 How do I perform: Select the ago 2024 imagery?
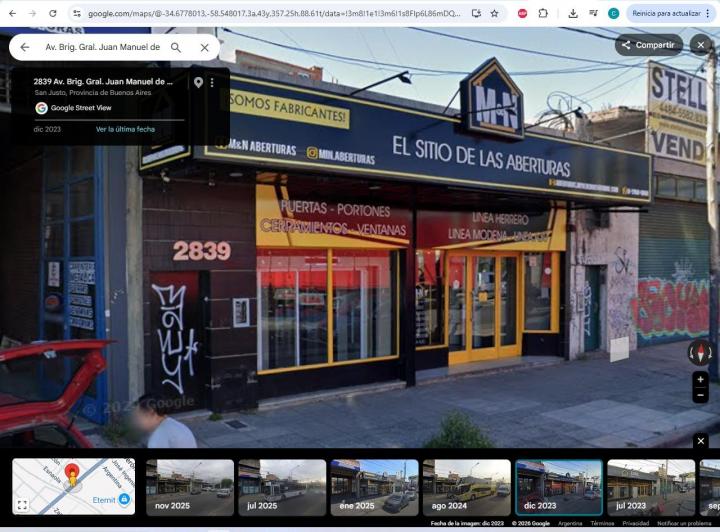point(467,487)
